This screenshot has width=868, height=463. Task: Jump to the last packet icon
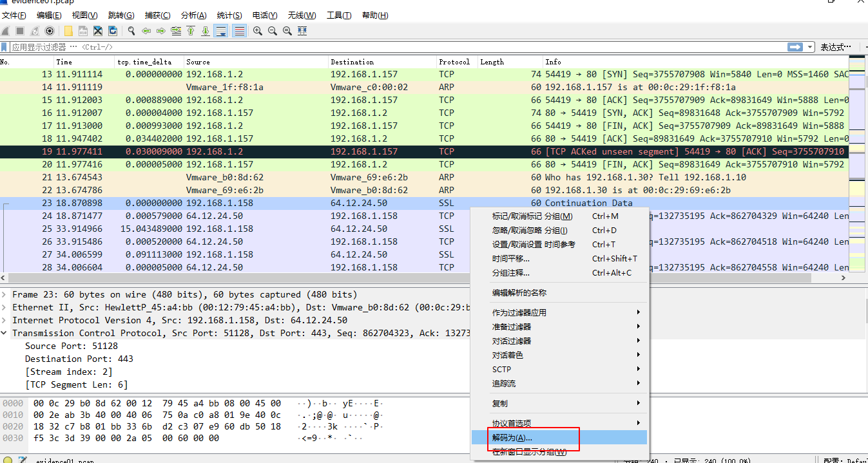(x=206, y=31)
